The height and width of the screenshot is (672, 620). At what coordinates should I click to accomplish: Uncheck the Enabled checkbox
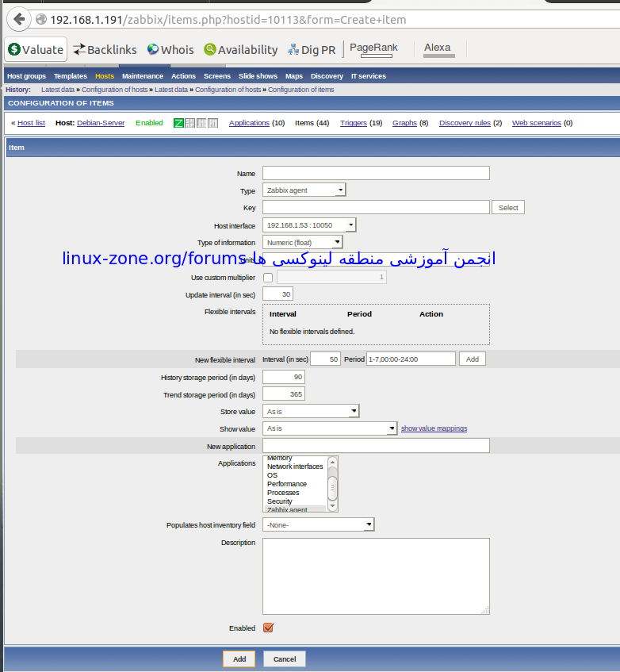point(268,628)
